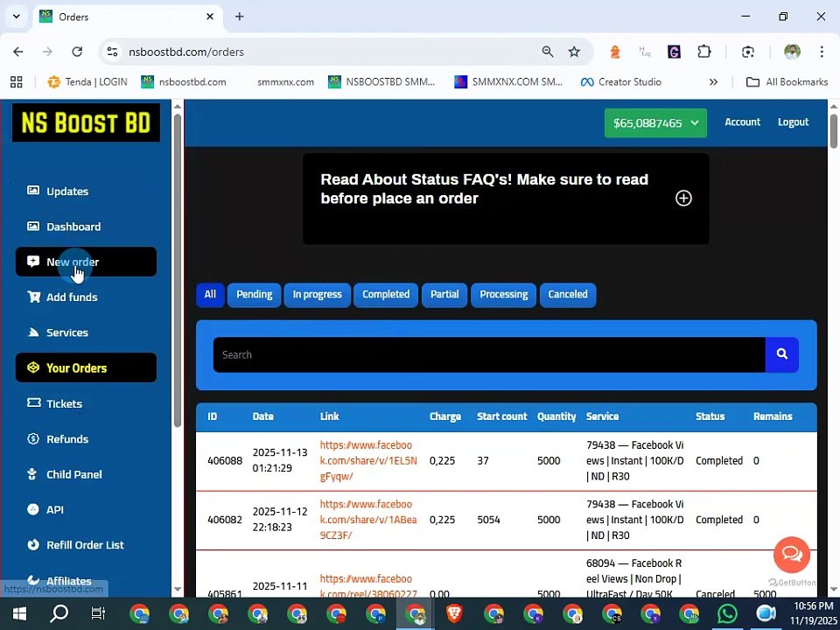Click the date 2025-11-13 01:21:29
This screenshot has height=630, width=840.
[280, 460]
